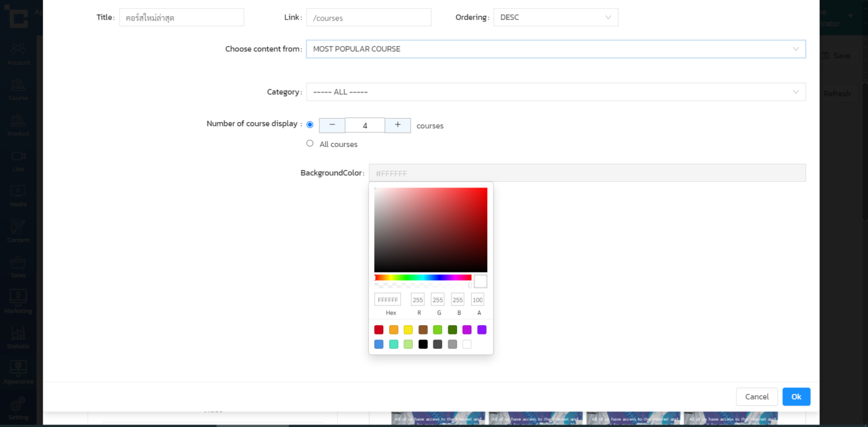Open the Choose content from dropdown
The width and height of the screenshot is (868, 427).
click(x=556, y=49)
